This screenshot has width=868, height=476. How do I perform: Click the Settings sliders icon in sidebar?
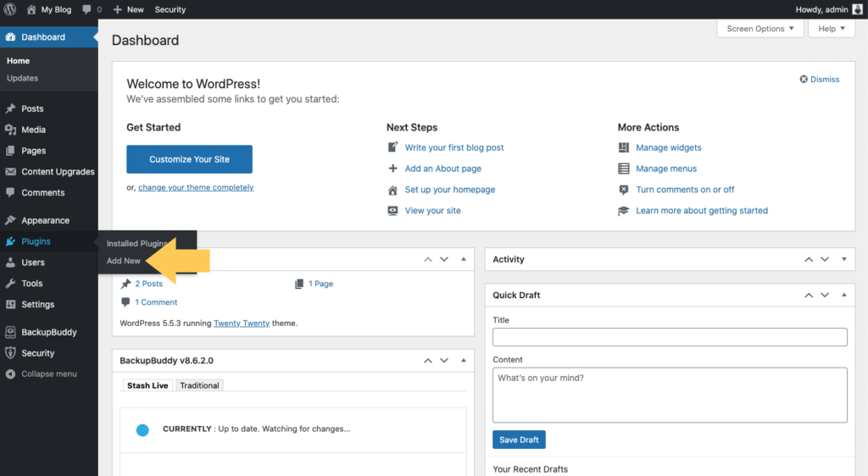10,305
